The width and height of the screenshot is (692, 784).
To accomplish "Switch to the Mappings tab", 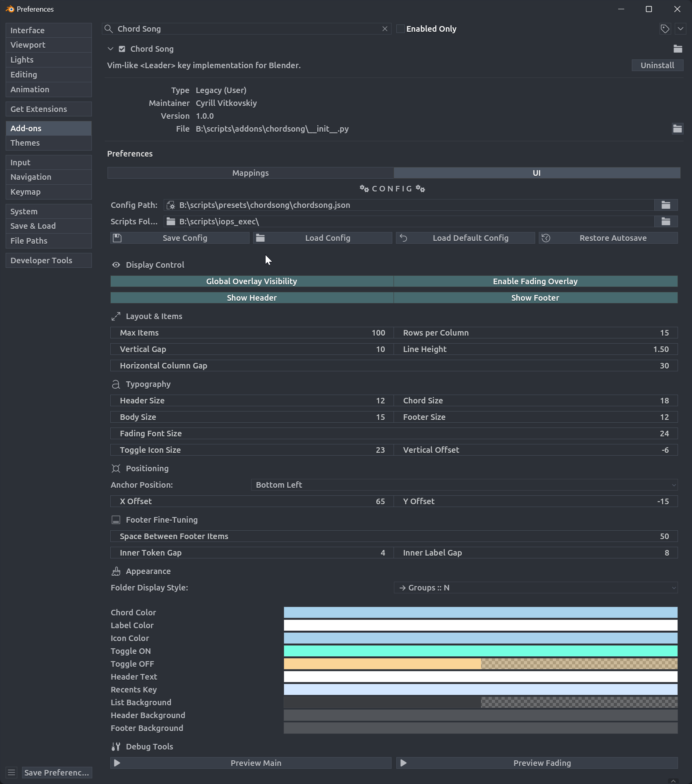I will (250, 173).
